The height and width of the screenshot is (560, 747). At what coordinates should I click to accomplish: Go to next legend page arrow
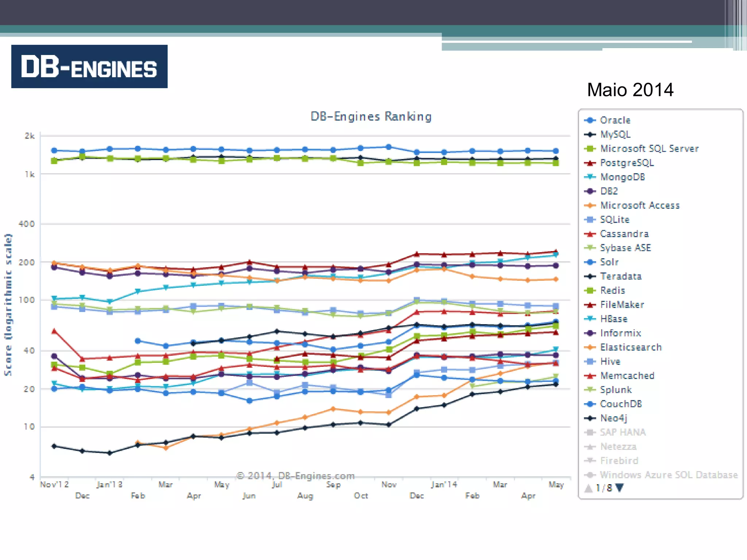[x=620, y=488]
